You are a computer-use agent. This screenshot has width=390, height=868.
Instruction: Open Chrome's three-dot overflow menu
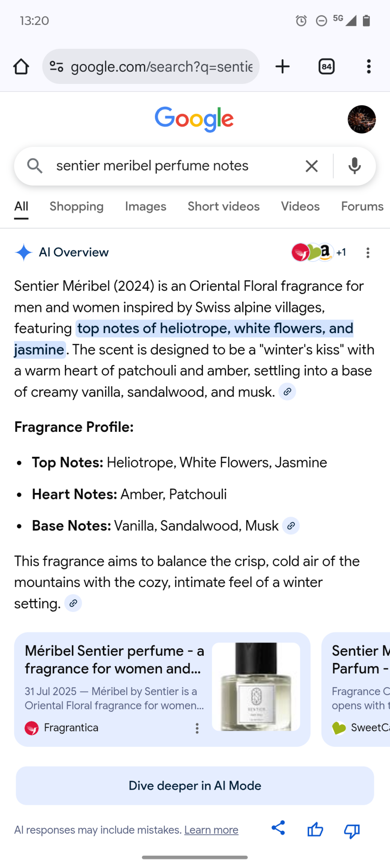point(369,67)
